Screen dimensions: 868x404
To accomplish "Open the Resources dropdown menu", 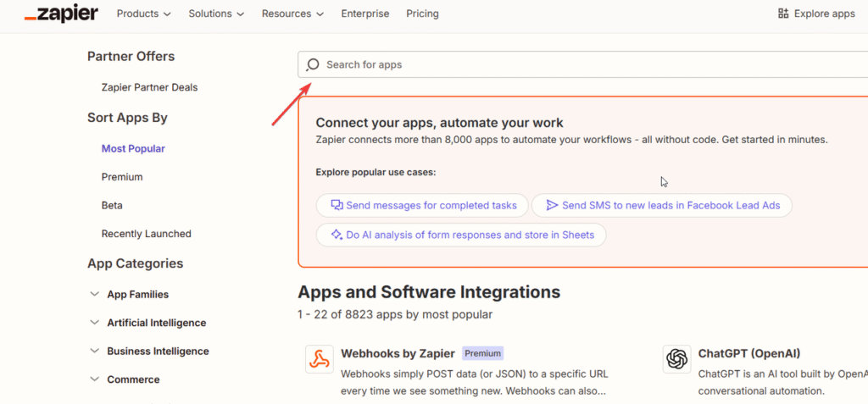I will click(292, 14).
